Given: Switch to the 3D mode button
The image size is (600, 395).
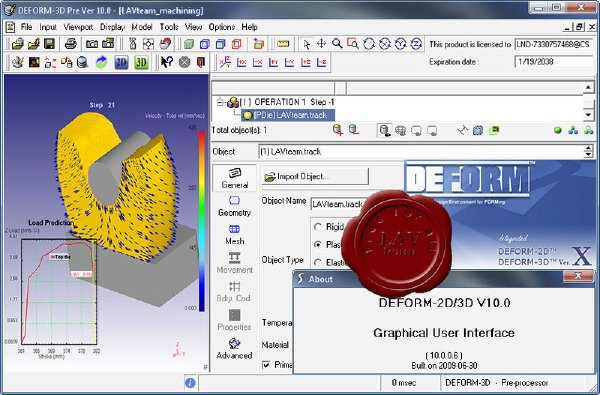Looking at the screenshot, I should tap(141, 62).
